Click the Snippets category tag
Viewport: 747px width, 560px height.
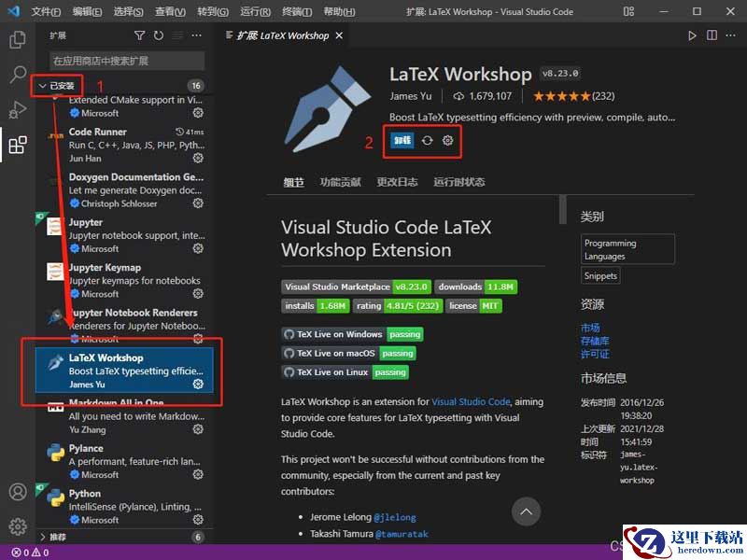pos(600,275)
